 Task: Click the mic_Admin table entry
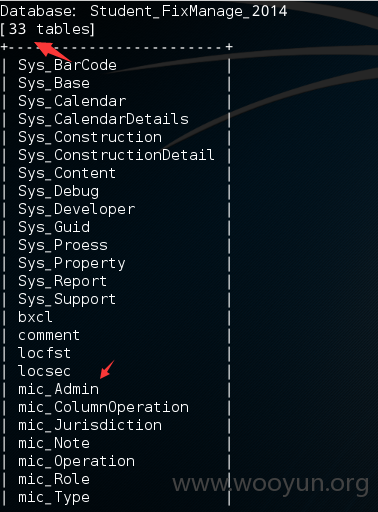point(59,389)
